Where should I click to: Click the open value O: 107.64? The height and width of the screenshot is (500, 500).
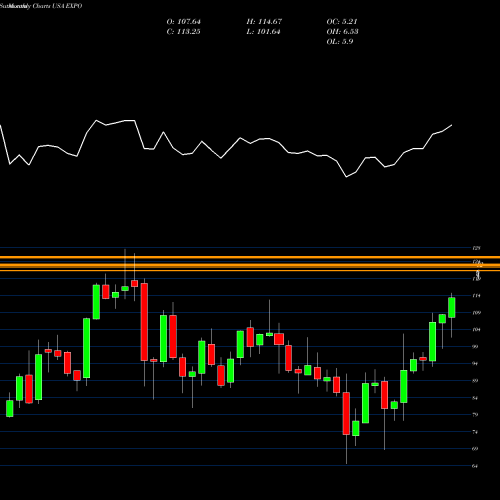pos(184,22)
